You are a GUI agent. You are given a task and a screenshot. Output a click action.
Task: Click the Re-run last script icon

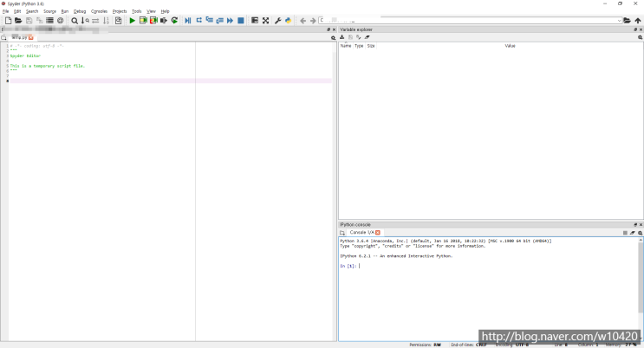[174, 20]
